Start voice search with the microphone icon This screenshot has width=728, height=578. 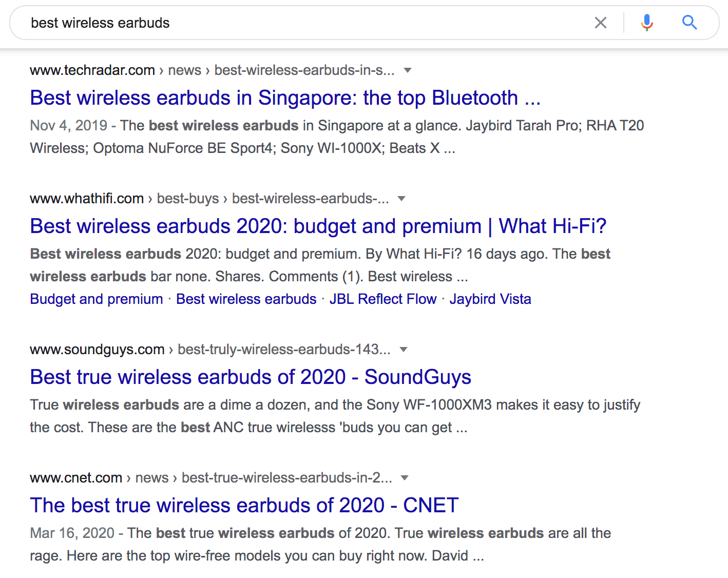pyautogui.click(x=647, y=23)
